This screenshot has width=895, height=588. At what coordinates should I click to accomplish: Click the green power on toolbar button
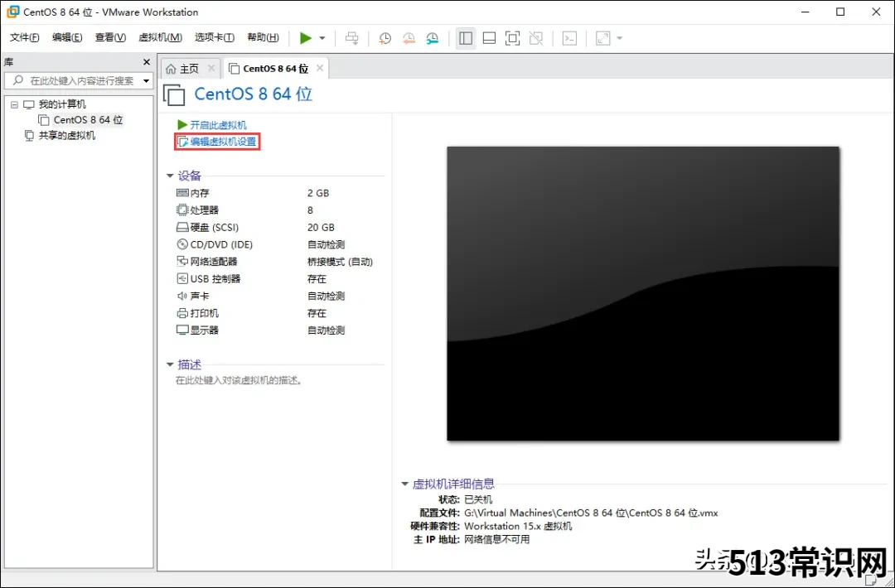(x=306, y=38)
